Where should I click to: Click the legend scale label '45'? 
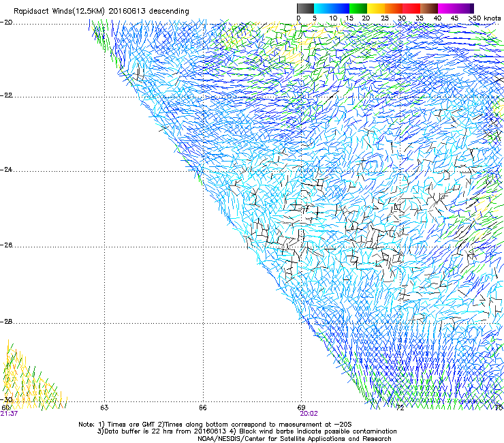[x=454, y=18]
